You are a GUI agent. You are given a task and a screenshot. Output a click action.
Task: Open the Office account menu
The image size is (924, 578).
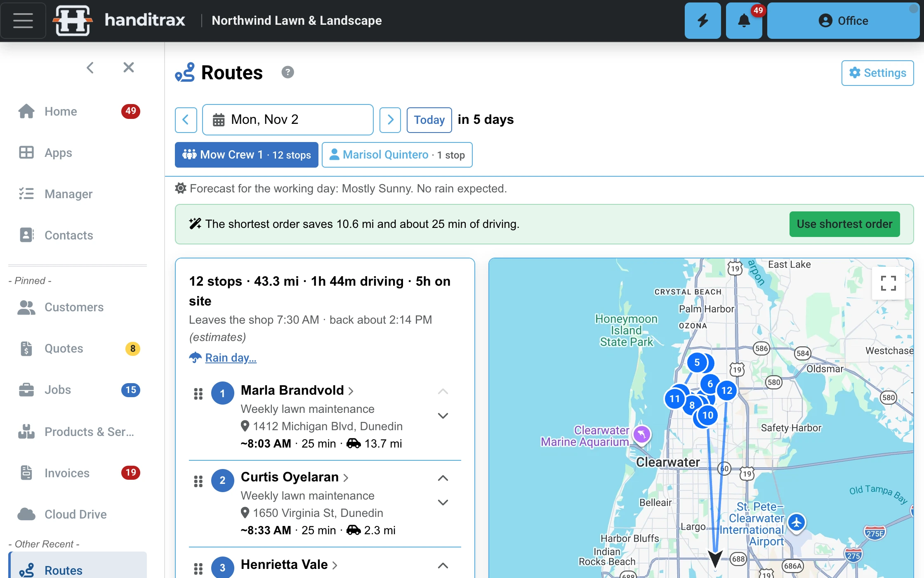click(x=843, y=21)
